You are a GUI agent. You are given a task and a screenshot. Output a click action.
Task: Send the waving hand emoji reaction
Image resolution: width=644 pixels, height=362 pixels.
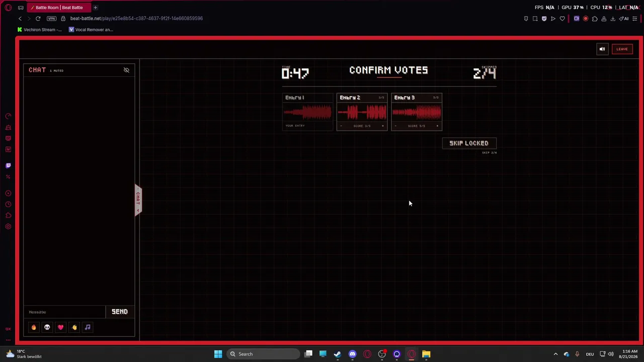click(74, 327)
